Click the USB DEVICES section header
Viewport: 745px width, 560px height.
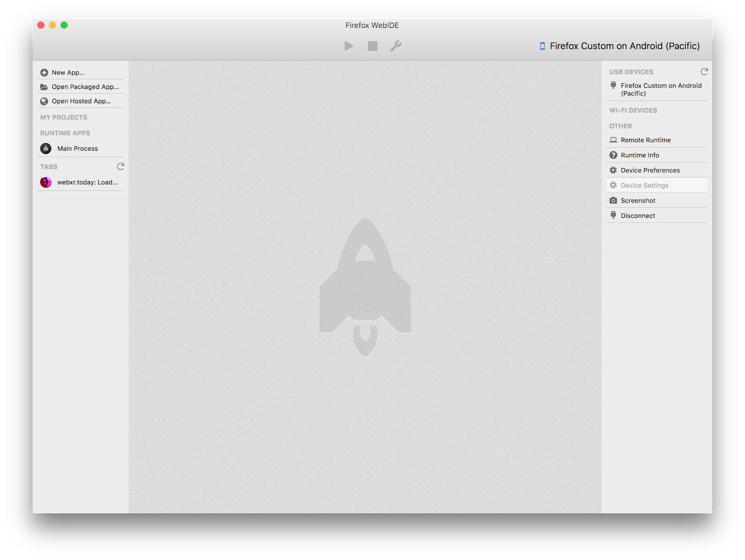tap(631, 72)
